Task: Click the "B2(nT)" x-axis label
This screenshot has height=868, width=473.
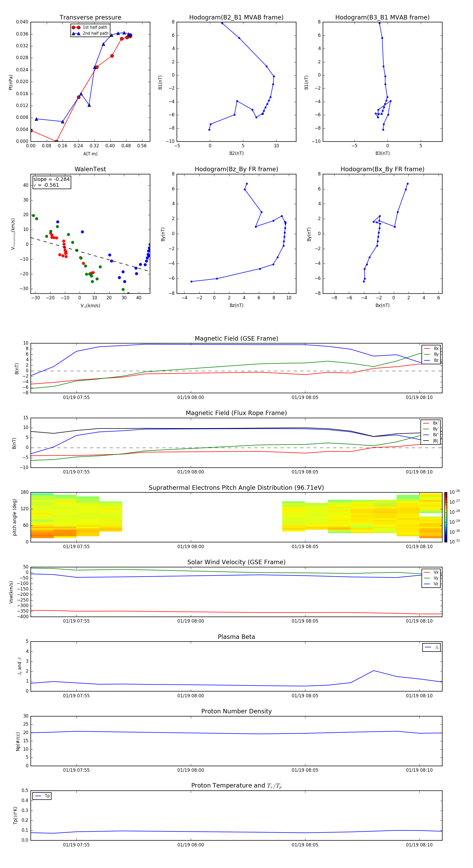Action: [x=236, y=153]
